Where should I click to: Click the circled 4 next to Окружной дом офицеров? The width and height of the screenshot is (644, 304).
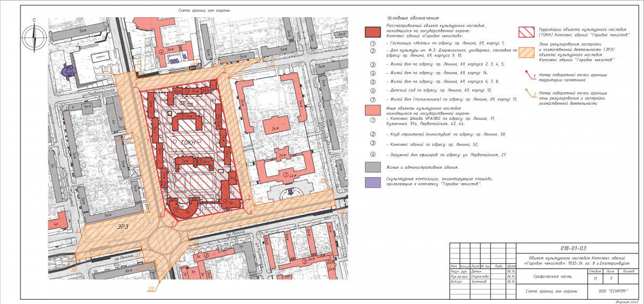click(372, 155)
